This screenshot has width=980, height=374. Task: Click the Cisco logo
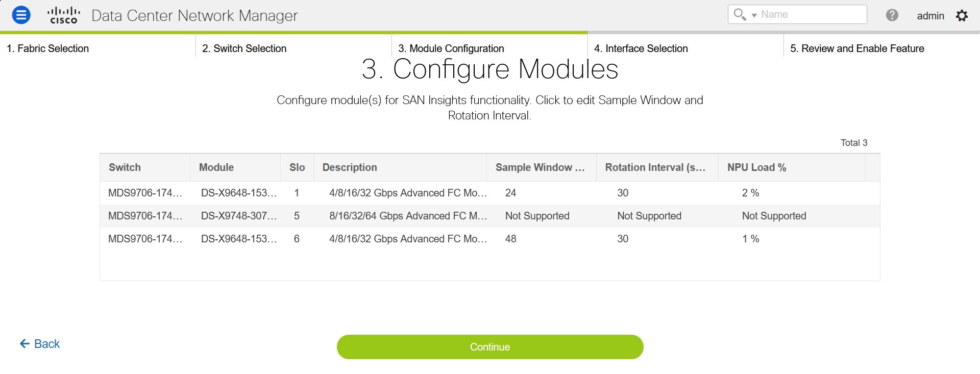(64, 15)
